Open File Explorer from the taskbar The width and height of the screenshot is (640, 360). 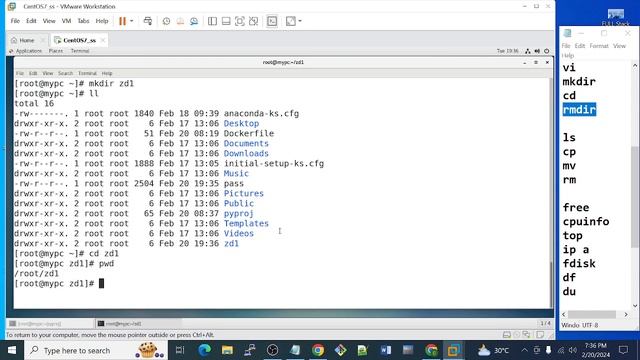[227, 350]
